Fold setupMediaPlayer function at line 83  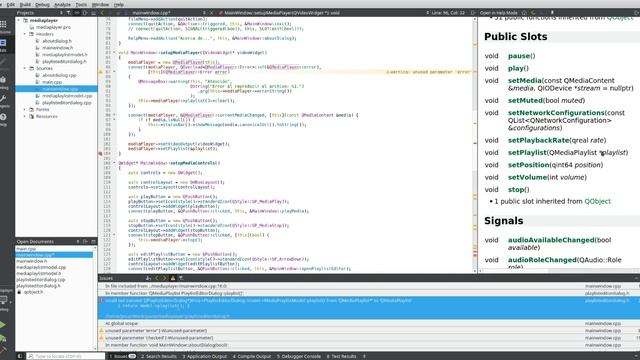tap(114, 53)
